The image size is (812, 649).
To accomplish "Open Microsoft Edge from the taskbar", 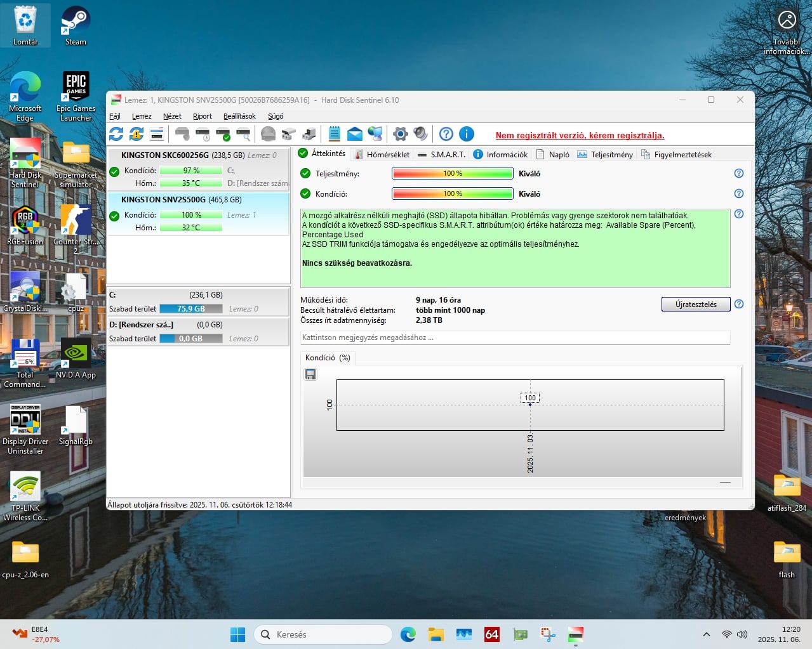I will (408, 634).
